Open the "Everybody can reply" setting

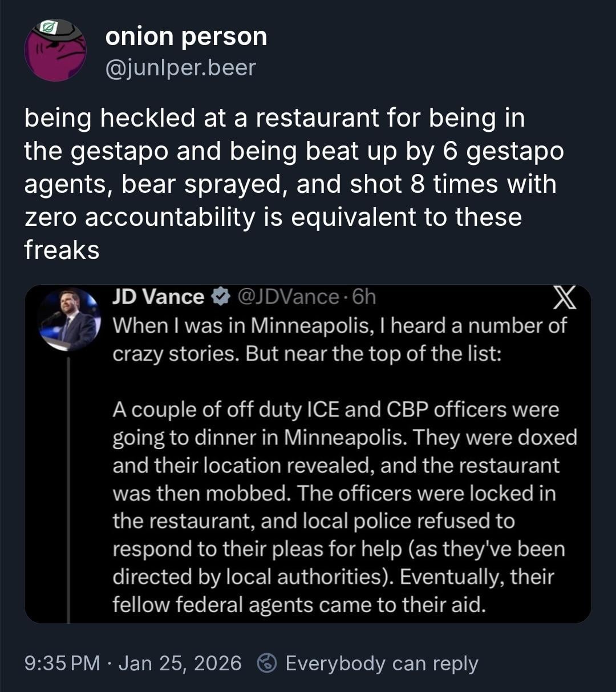[x=381, y=663]
